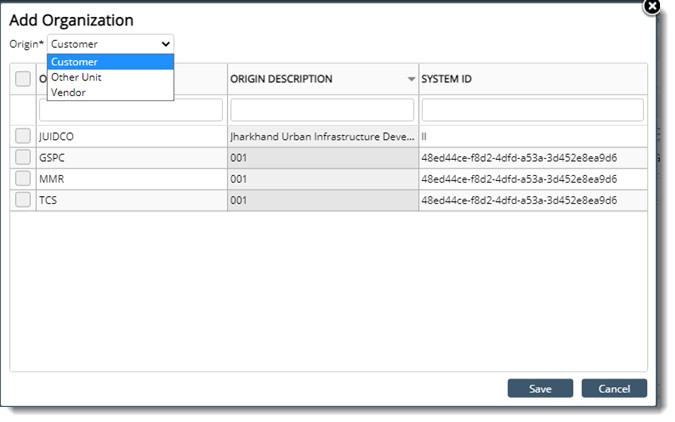Click the Origin Description sort arrow
Screen dimensions: 675x422
(410, 80)
